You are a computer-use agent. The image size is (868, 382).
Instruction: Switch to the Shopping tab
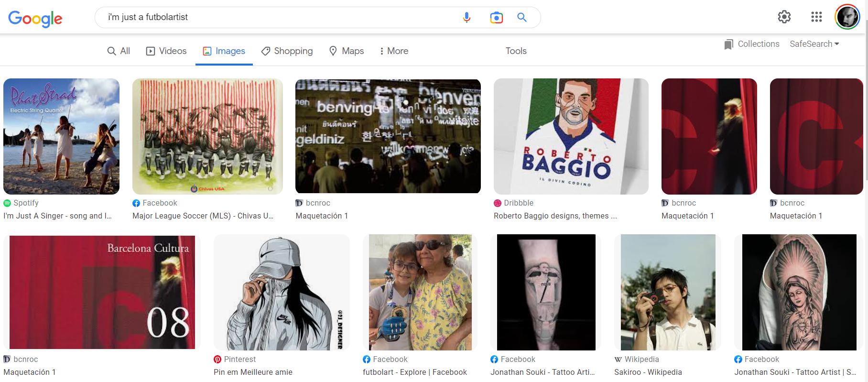(x=287, y=51)
